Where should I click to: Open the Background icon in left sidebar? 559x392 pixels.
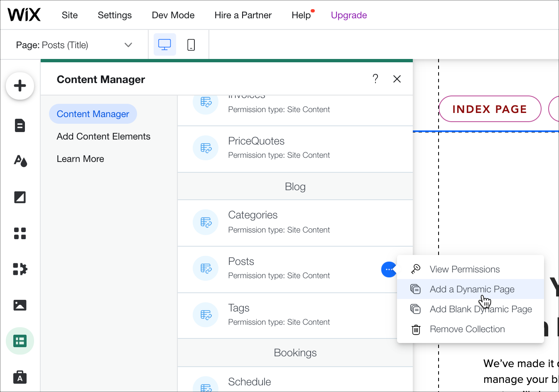click(x=20, y=197)
